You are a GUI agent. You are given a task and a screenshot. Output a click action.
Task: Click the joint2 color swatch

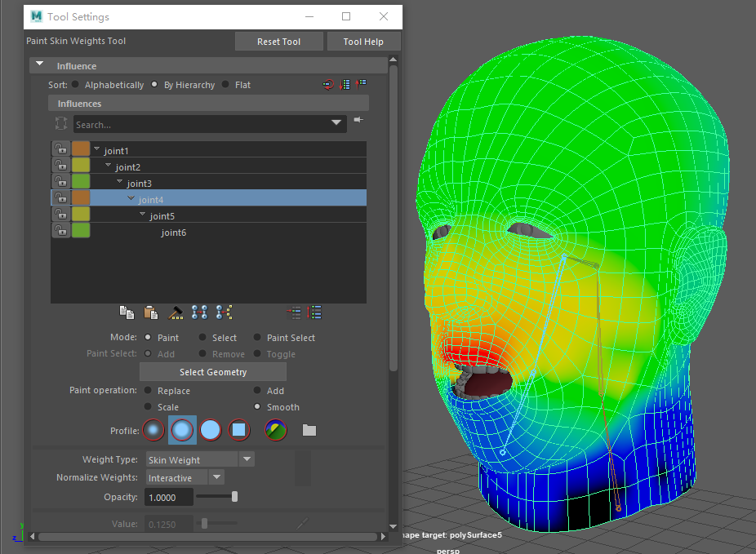click(x=81, y=166)
